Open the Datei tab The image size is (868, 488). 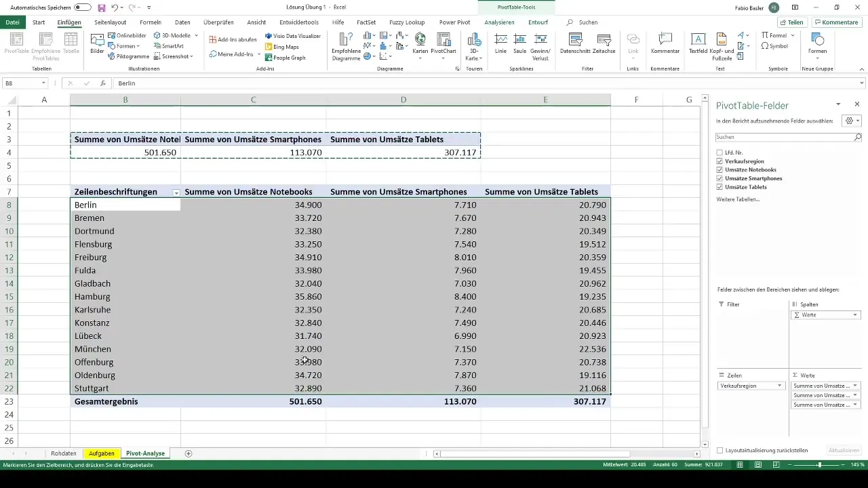coord(12,22)
